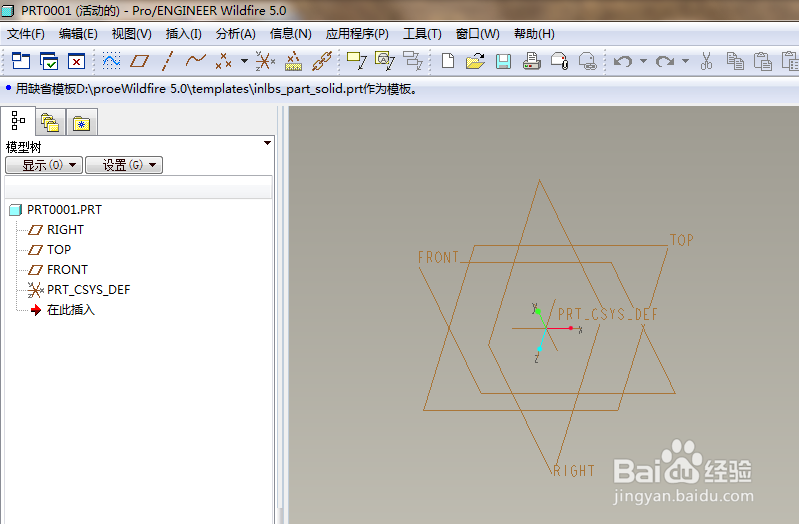799x524 pixels.
Task: Switch to the folder browser tab
Action: click(x=50, y=123)
